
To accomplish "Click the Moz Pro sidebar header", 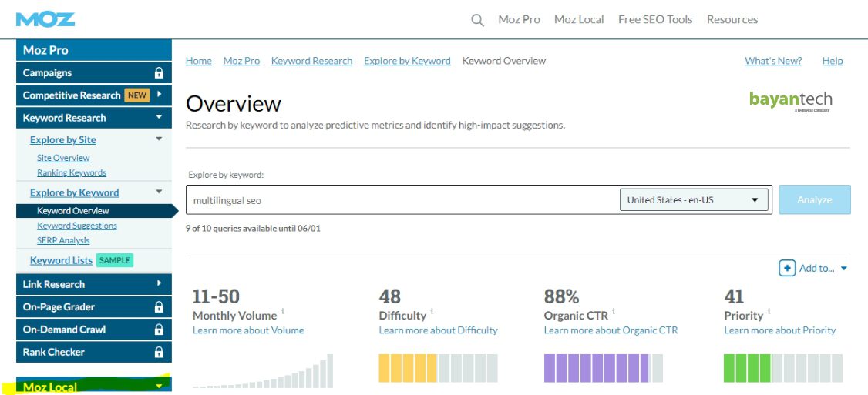I will tap(94, 50).
